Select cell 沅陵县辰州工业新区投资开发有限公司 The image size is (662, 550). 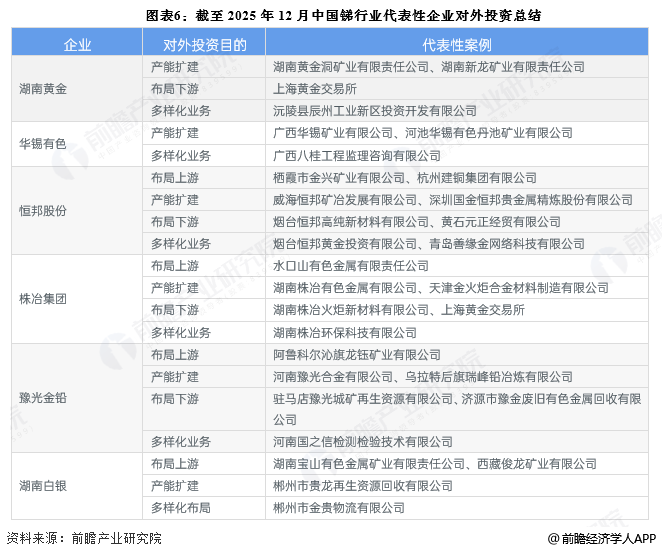click(x=457, y=111)
